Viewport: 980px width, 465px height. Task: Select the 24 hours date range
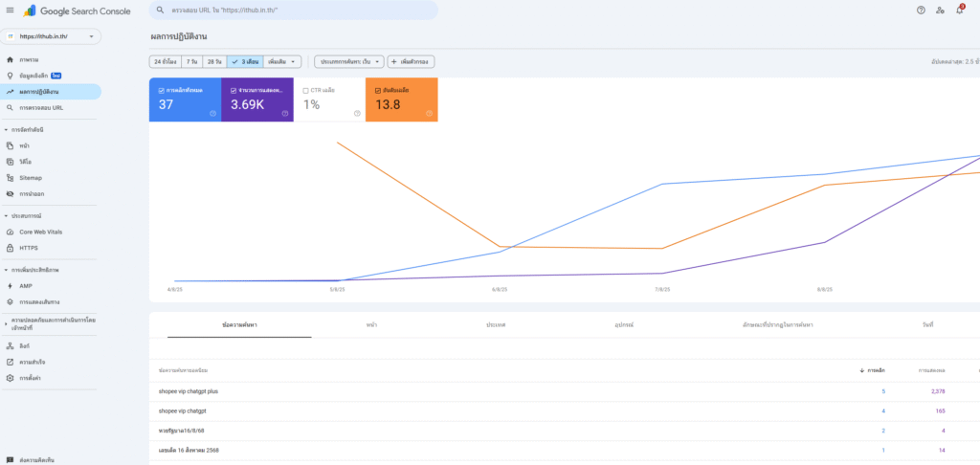pos(165,62)
